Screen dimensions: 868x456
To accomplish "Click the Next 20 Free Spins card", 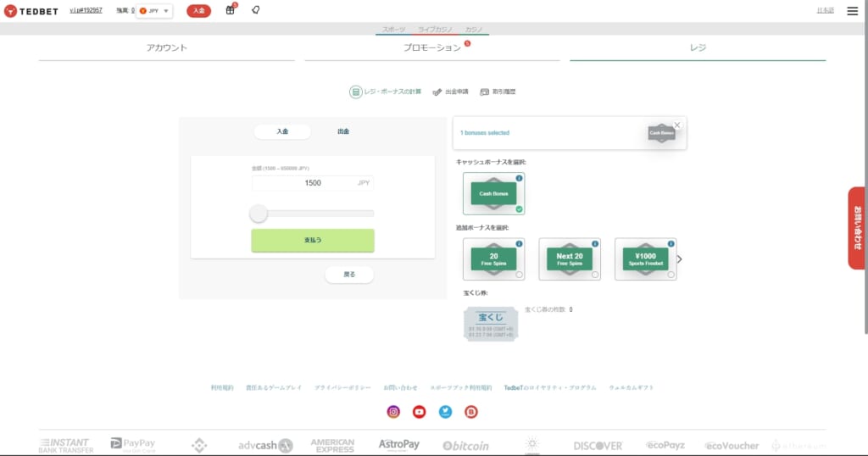I will click(x=570, y=259).
